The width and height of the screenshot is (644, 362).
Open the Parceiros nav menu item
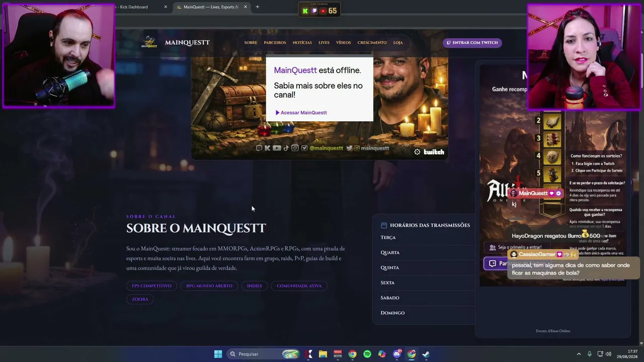tap(275, 43)
